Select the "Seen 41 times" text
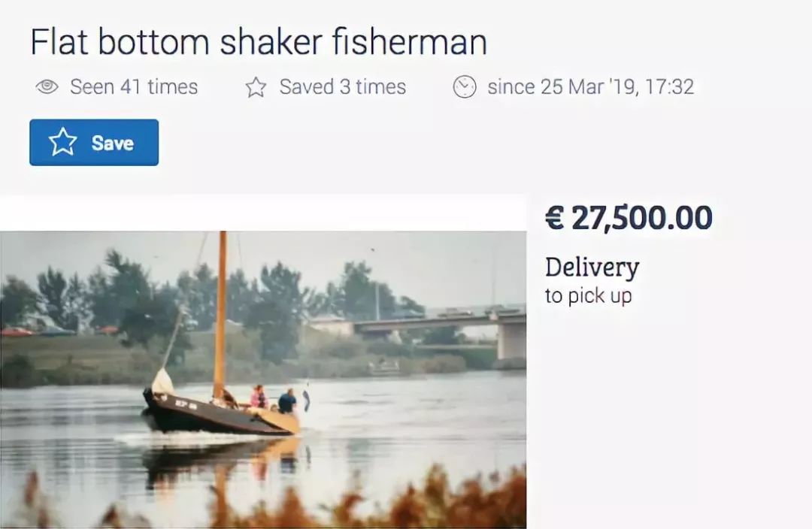 click(134, 87)
